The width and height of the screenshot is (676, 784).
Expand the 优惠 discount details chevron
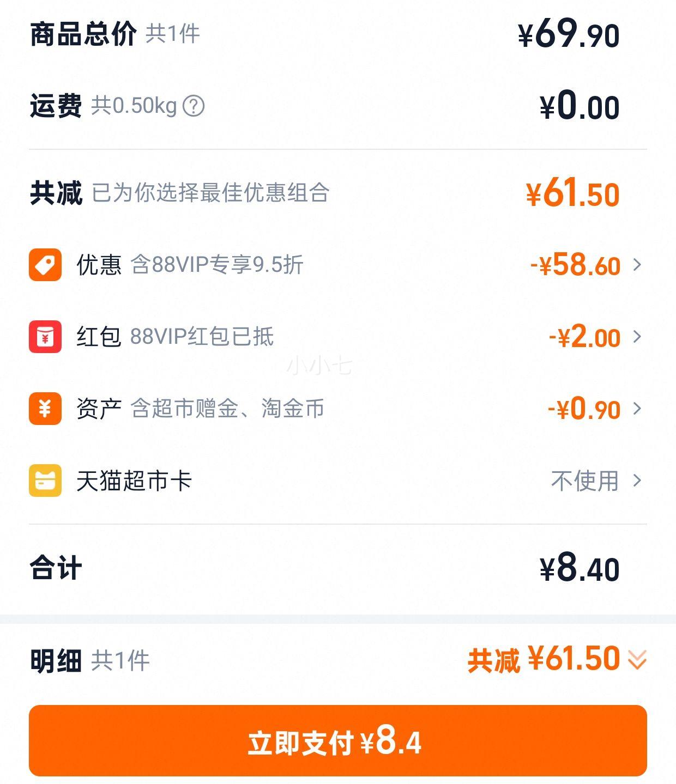[637, 265]
